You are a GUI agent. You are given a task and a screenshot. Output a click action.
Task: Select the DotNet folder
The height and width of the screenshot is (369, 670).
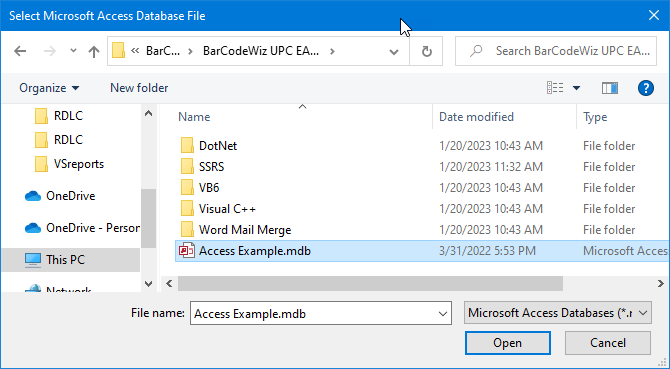(217, 146)
